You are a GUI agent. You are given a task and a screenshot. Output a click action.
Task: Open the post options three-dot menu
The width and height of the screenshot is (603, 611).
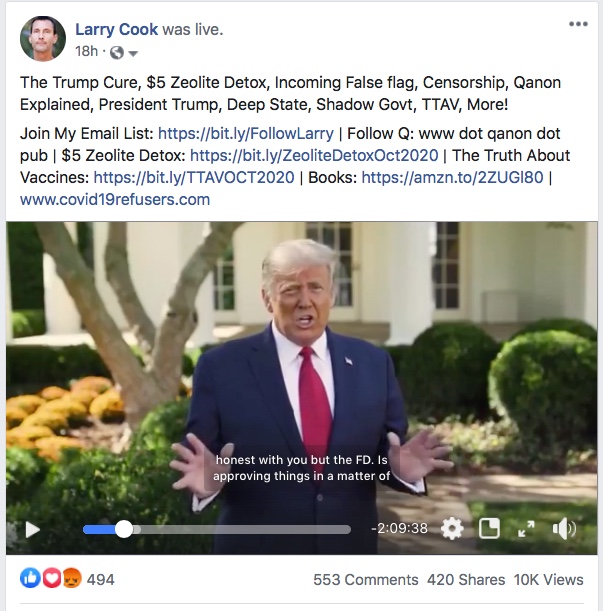578,24
